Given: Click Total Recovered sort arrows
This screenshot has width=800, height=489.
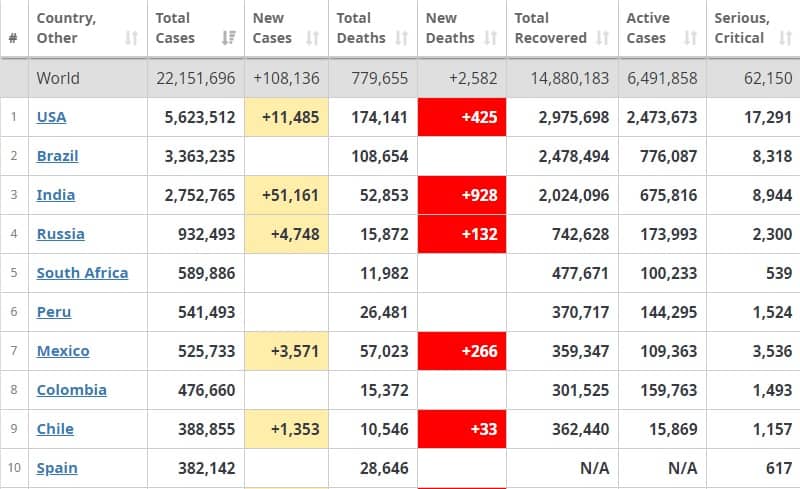Looking at the screenshot, I should [x=603, y=38].
